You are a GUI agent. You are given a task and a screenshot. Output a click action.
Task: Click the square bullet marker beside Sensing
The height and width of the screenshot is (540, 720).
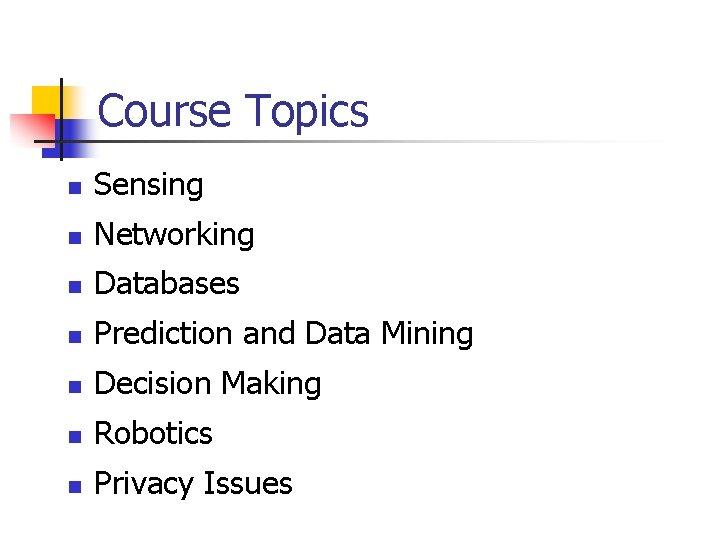point(72,188)
